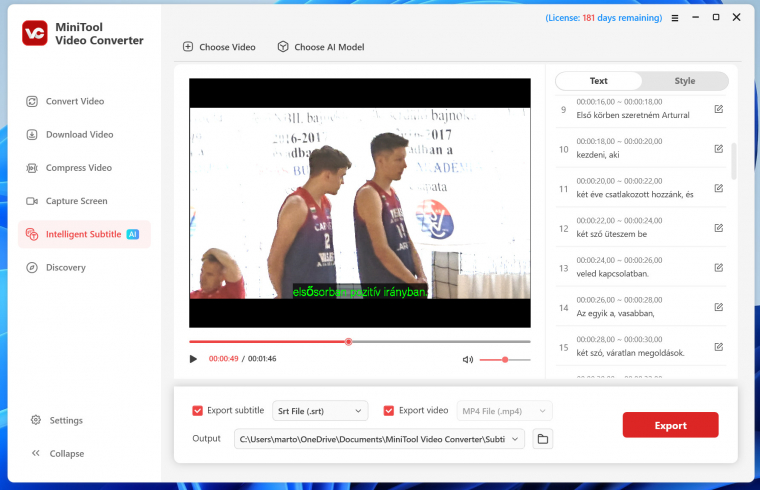Click the volume slider handle
Image resolution: width=760 pixels, height=490 pixels.
coord(505,359)
